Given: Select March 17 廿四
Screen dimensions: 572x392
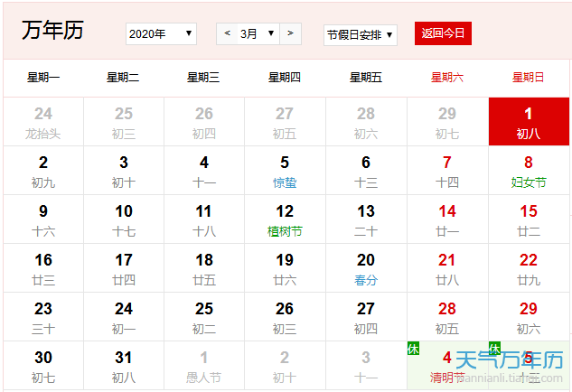Looking at the screenshot, I should pos(124,268).
